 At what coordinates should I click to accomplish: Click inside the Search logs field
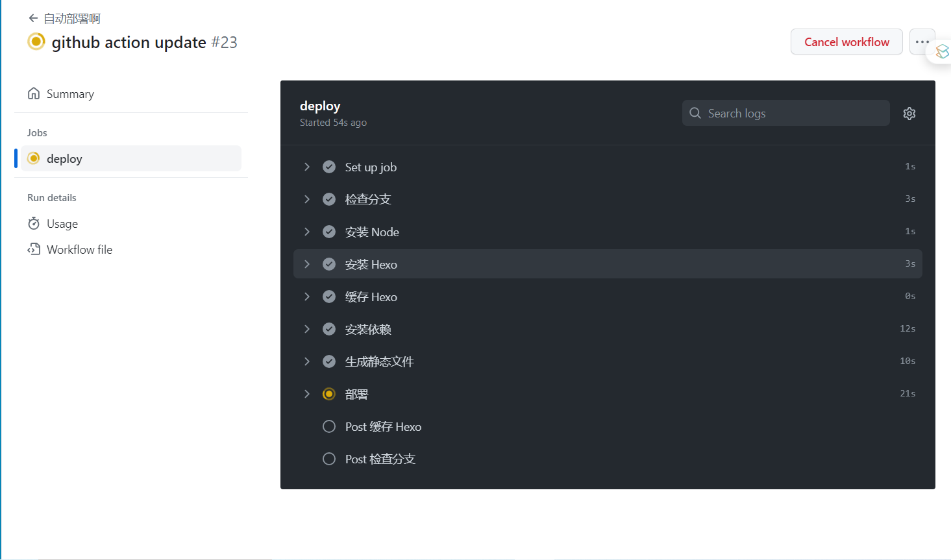coord(785,113)
